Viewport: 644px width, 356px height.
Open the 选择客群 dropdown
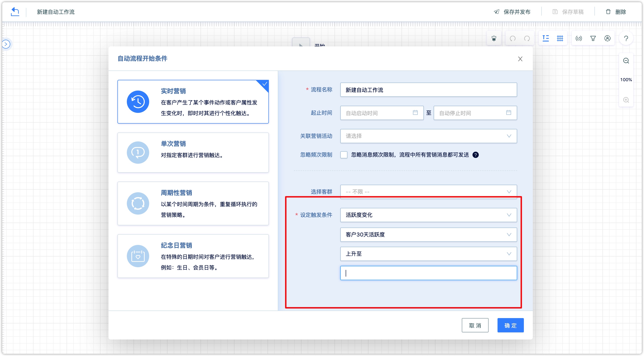point(429,191)
